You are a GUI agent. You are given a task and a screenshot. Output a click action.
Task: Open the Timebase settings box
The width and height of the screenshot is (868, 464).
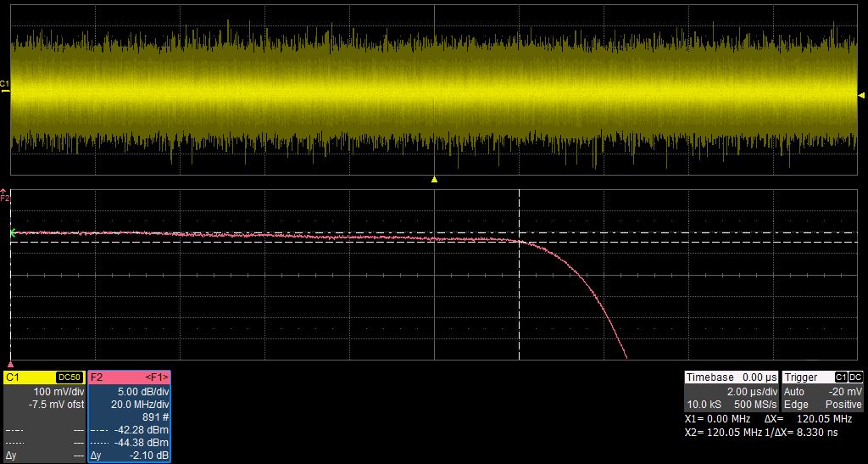pyautogui.click(x=731, y=390)
